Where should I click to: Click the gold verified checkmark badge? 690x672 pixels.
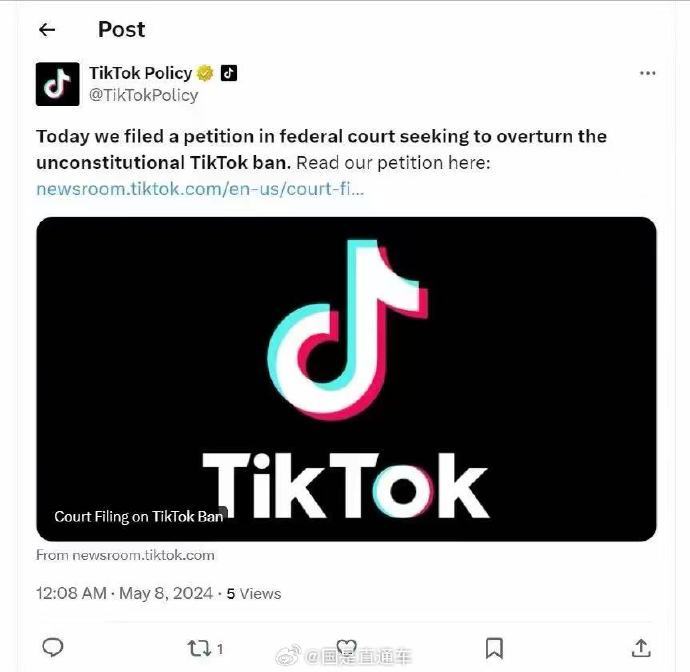click(x=205, y=73)
